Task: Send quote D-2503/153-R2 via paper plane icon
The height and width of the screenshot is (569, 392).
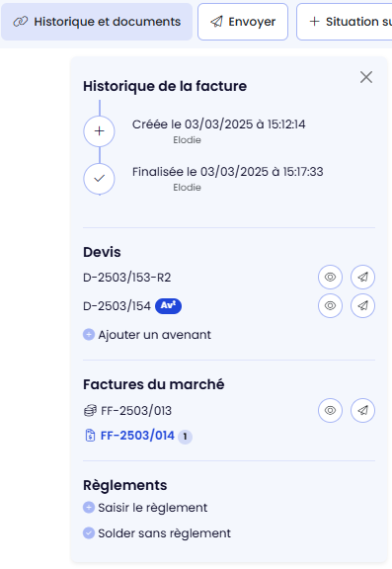Action: coord(362,278)
